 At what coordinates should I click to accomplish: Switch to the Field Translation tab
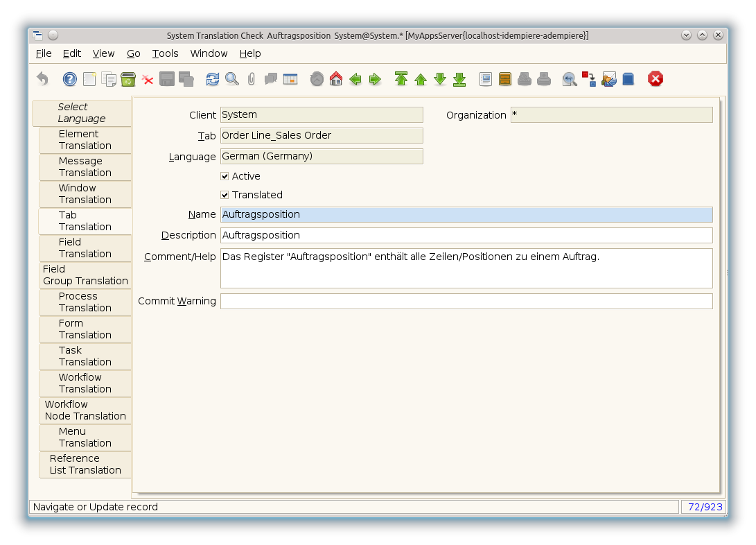[85, 248]
